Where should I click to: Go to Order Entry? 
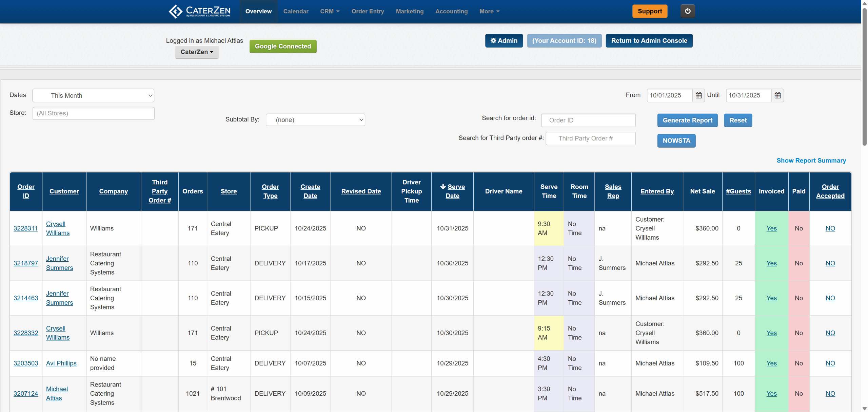point(368,11)
